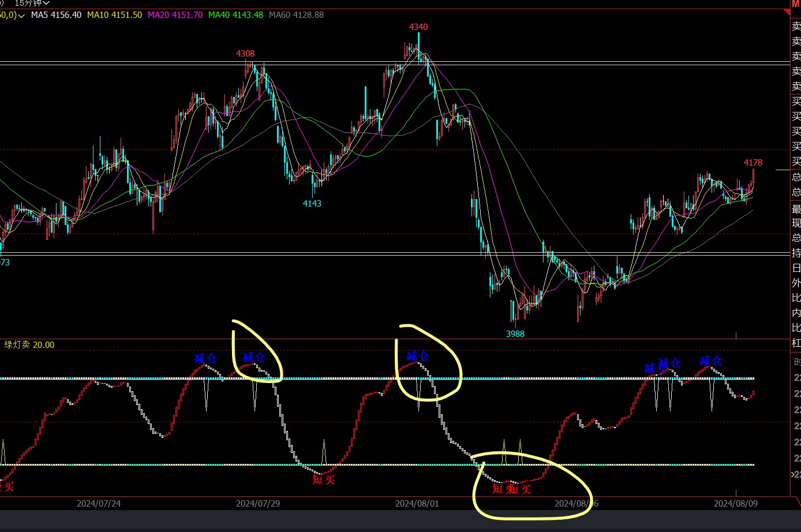Select the MA40 4143.48 readout
The height and width of the screenshot is (532, 801).
tap(235, 15)
